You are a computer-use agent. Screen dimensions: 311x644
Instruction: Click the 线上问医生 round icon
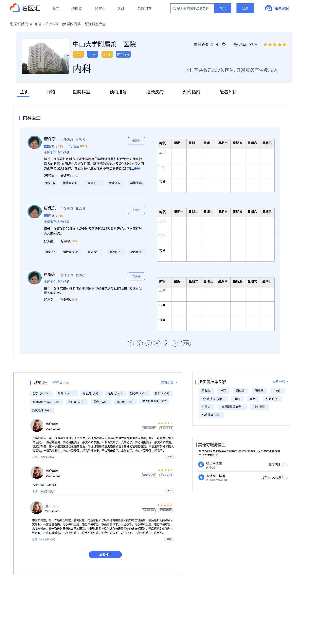201,464
